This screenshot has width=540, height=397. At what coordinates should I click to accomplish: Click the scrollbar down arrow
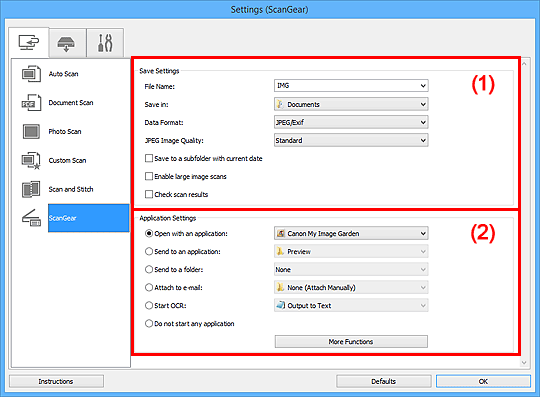pyautogui.click(x=524, y=362)
